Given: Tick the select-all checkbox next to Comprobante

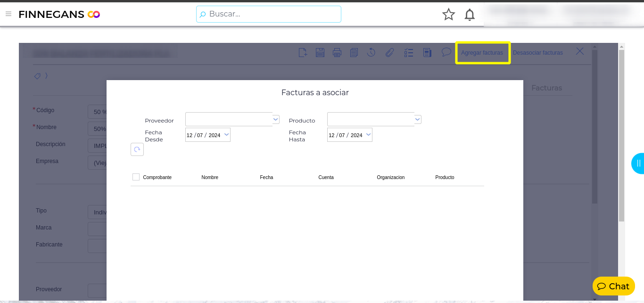Looking at the screenshot, I should click(136, 177).
